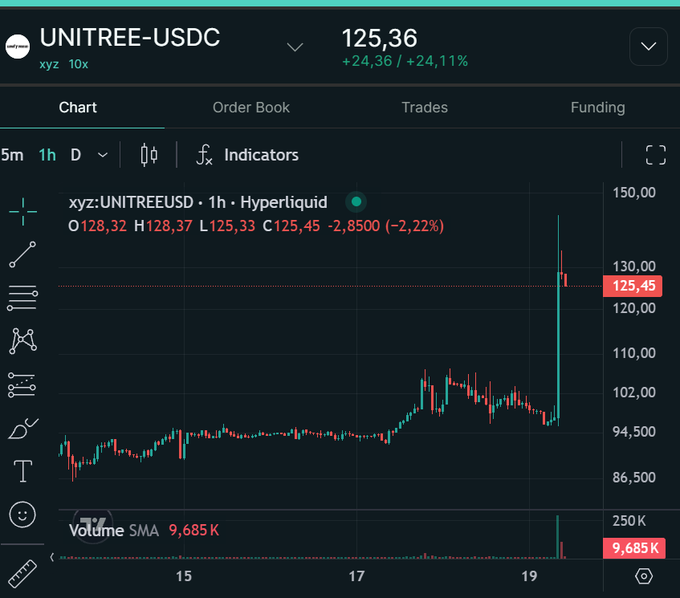Click the 94,500 price axis label
The height and width of the screenshot is (598, 680).
click(634, 431)
